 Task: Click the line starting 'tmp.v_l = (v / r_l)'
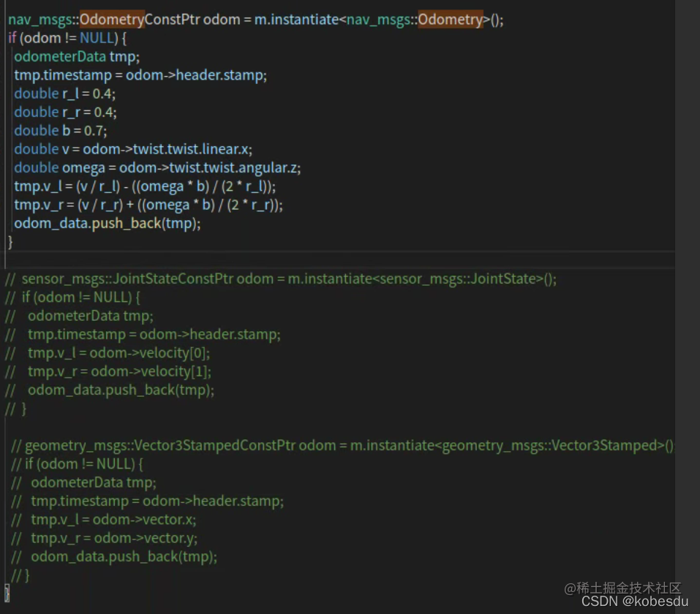coord(145,186)
